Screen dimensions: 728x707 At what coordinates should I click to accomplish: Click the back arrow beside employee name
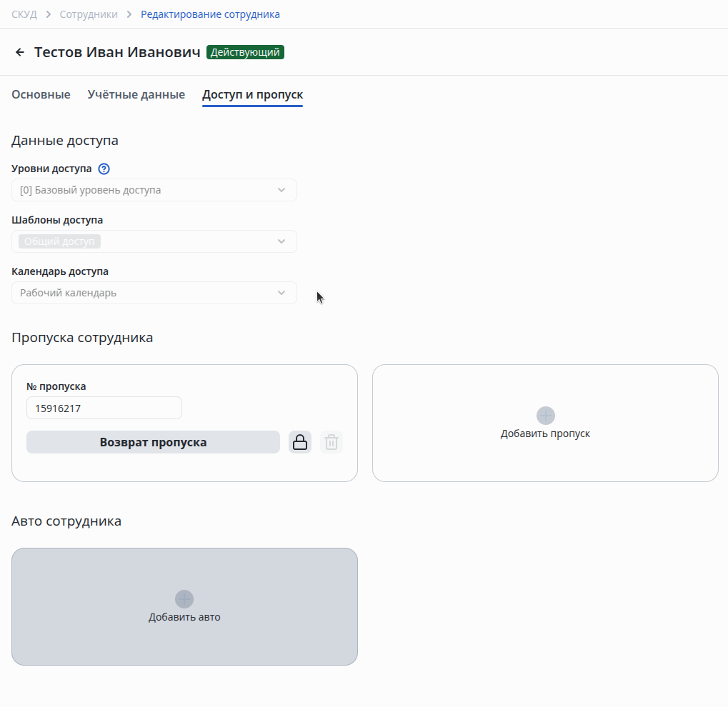click(x=20, y=52)
